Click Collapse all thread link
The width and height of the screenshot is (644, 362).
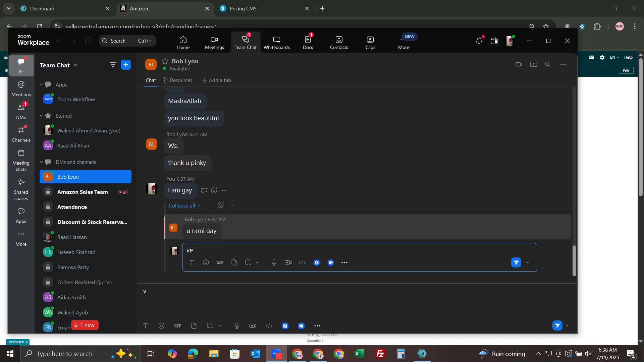click(x=185, y=205)
